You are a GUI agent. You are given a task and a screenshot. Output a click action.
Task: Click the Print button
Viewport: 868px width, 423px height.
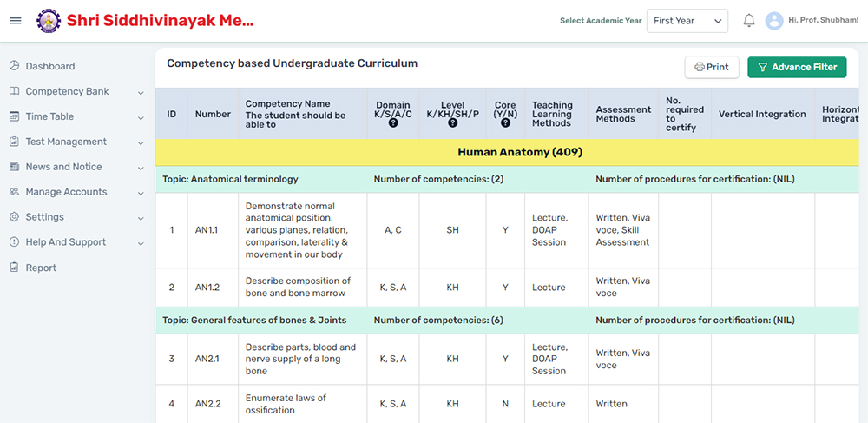tap(712, 67)
